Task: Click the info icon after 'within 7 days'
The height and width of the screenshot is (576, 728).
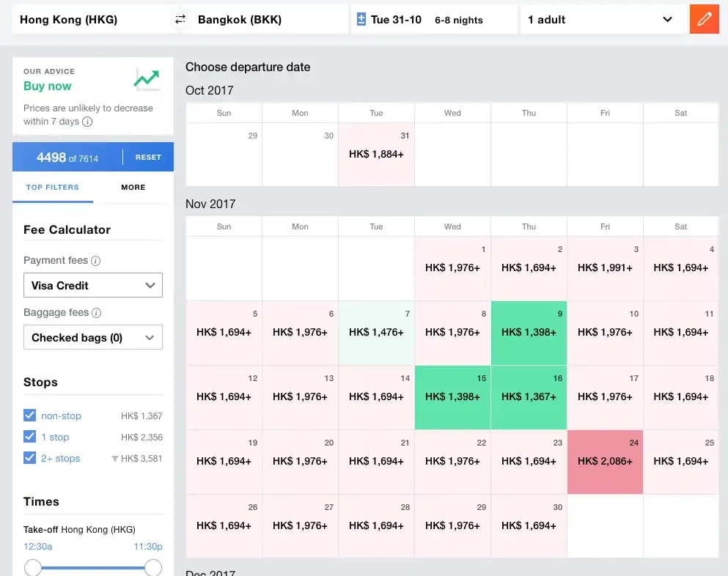Action: tap(87, 122)
